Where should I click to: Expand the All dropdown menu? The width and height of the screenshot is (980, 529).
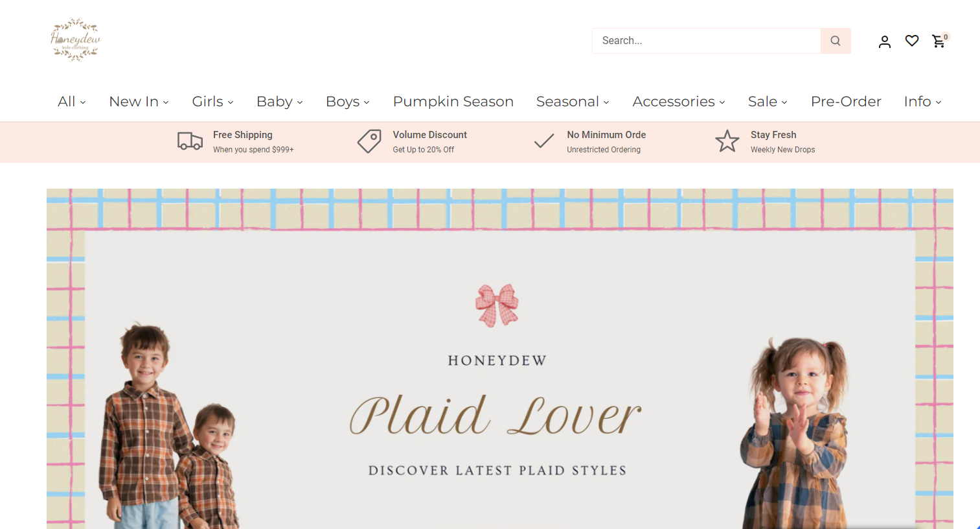(71, 102)
